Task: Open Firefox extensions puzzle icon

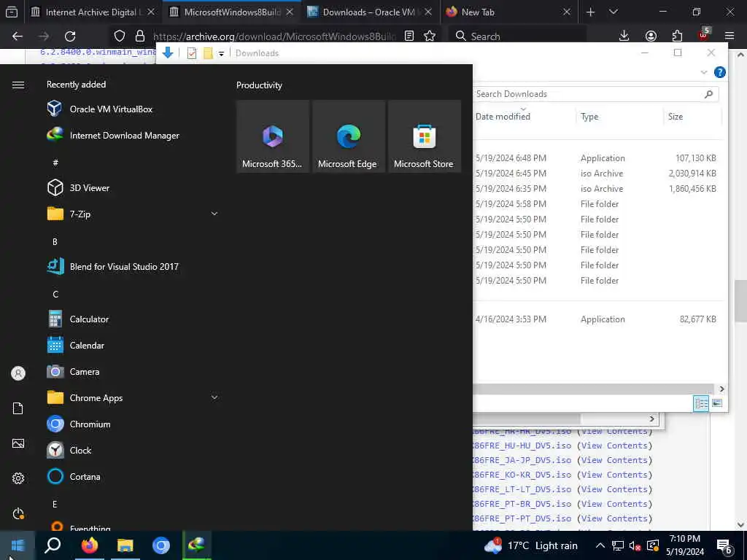Action: [677, 36]
